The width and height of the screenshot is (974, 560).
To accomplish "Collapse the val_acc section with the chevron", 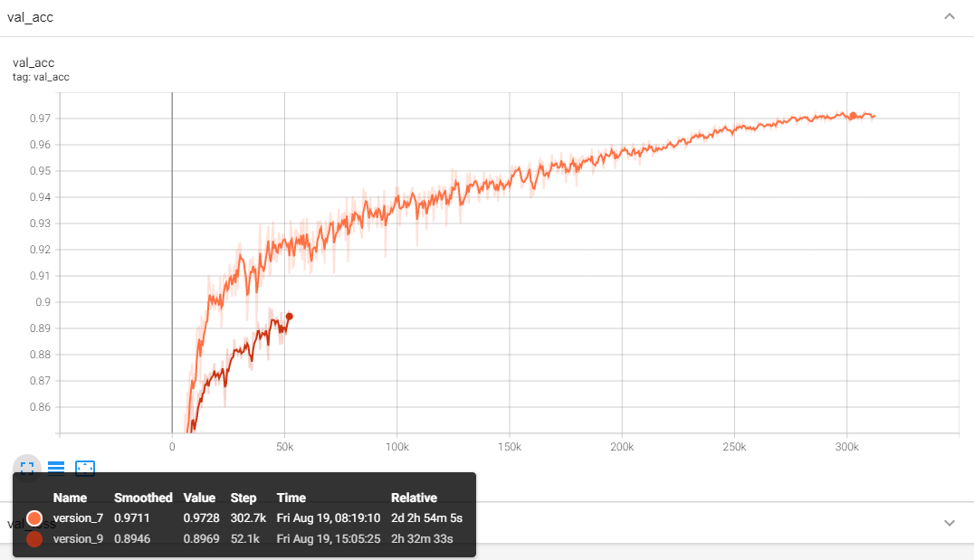I will [x=949, y=16].
